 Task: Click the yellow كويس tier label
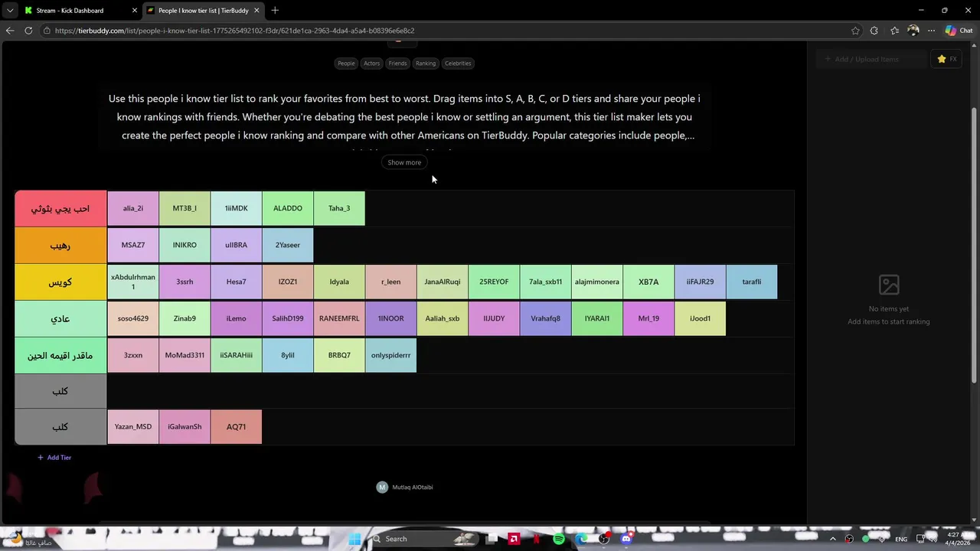[x=60, y=282]
